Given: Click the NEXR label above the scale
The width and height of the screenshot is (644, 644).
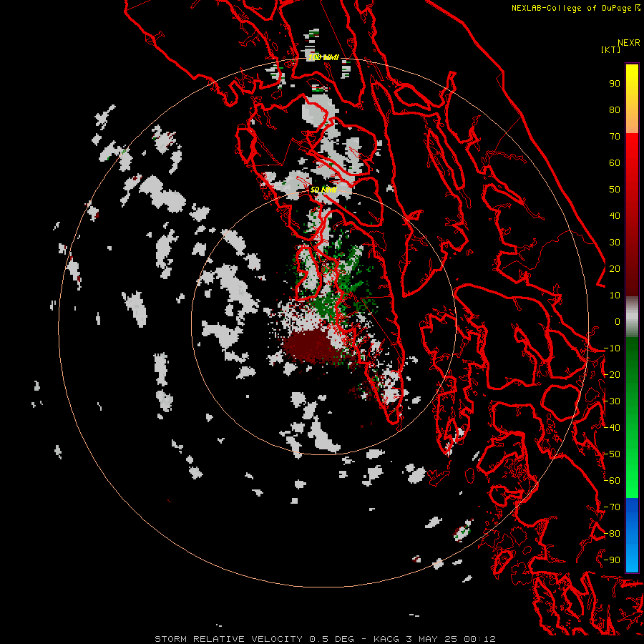Looking at the screenshot, I should click(628, 43).
